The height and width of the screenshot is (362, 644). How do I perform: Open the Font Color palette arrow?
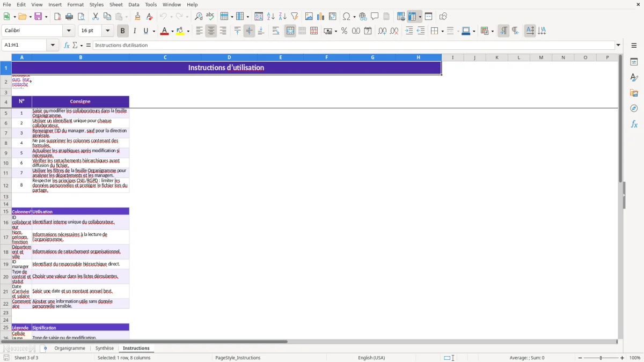pyautogui.click(x=172, y=31)
